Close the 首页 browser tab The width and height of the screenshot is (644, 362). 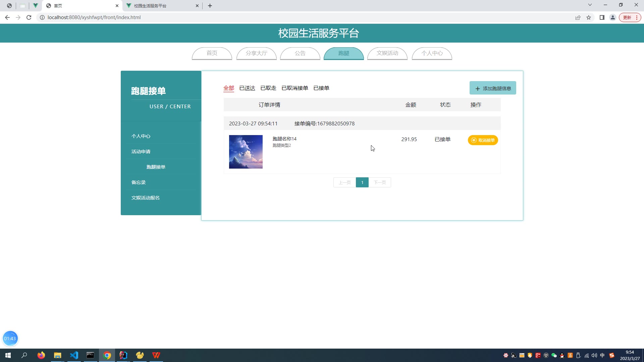pos(117,6)
